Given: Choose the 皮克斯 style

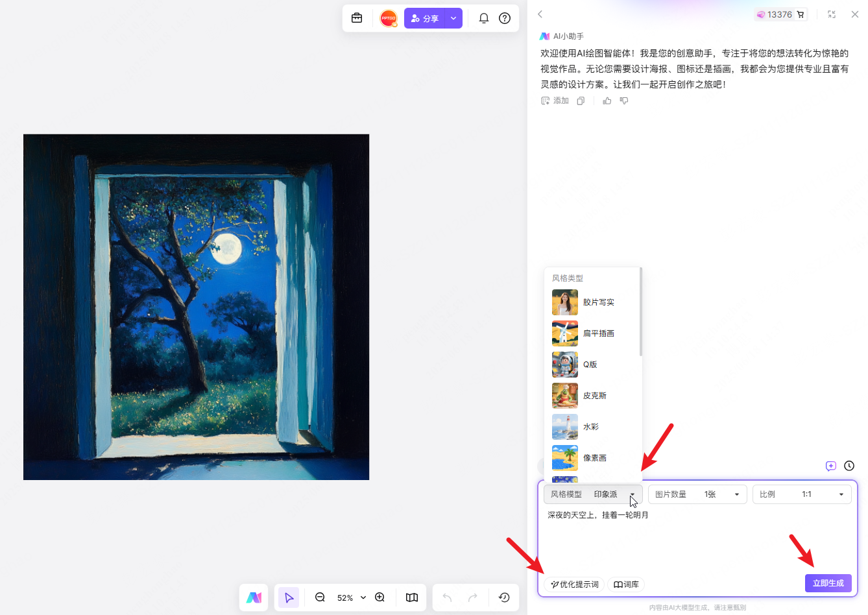Looking at the screenshot, I should click(592, 396).
